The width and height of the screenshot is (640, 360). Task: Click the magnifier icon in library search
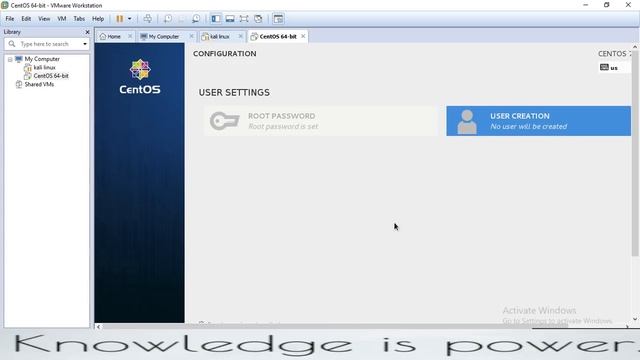[12, 44]
